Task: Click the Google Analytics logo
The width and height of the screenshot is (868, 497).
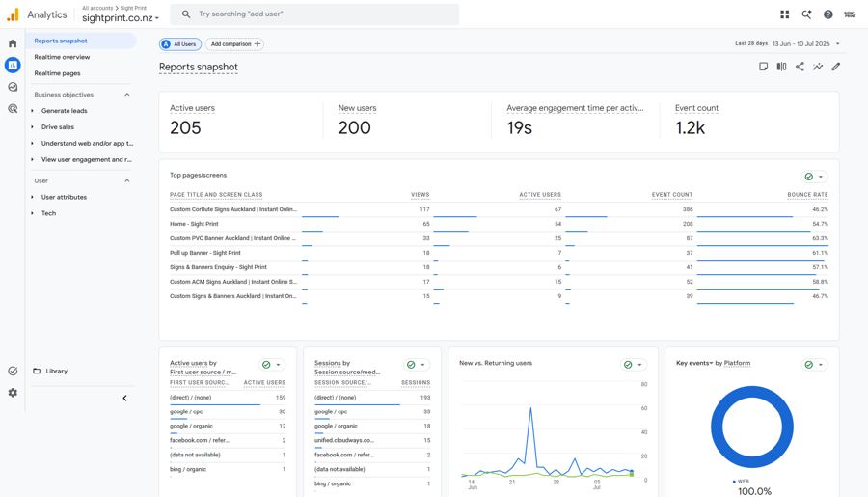Action: (13, 14)
